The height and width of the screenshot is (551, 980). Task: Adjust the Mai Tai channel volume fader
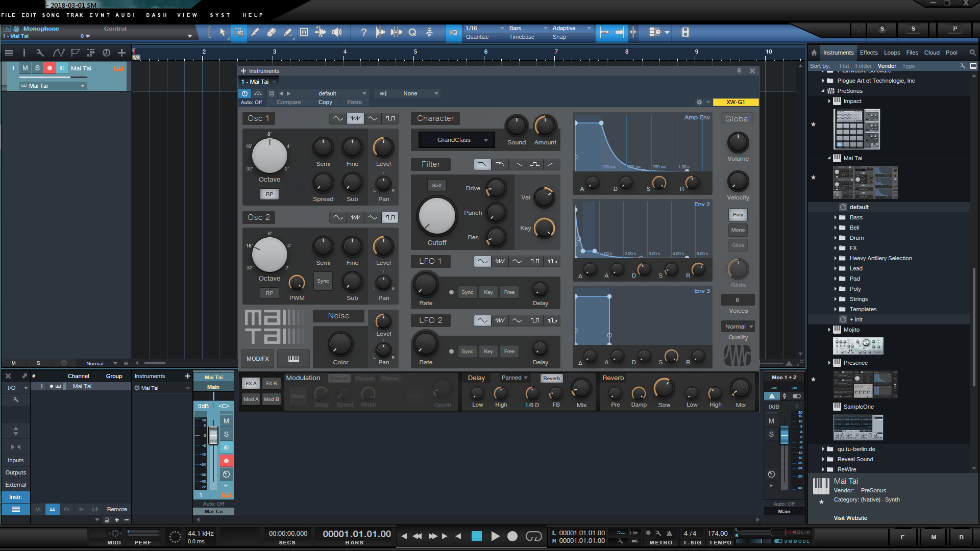[213, 436]
